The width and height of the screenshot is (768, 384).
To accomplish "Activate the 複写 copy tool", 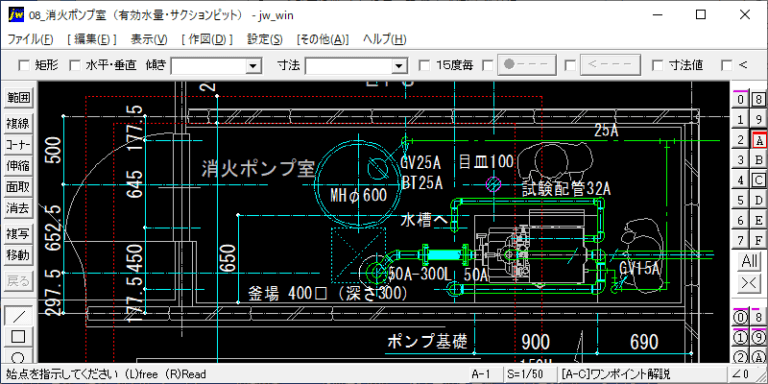I will 18,234.
